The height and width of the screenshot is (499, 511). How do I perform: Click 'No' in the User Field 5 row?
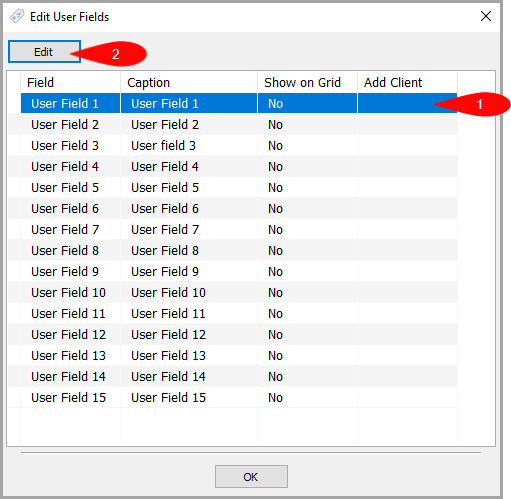click(x=276, y=188)
